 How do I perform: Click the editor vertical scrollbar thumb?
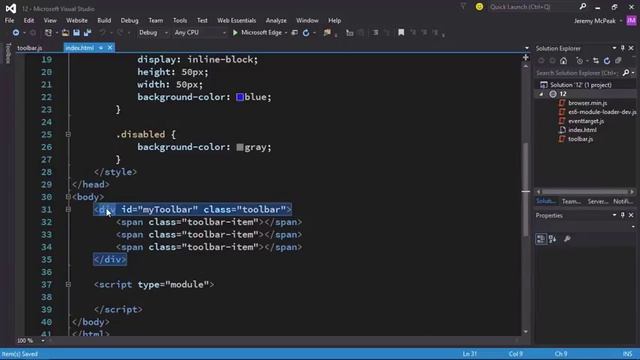[x=526, y=188]
